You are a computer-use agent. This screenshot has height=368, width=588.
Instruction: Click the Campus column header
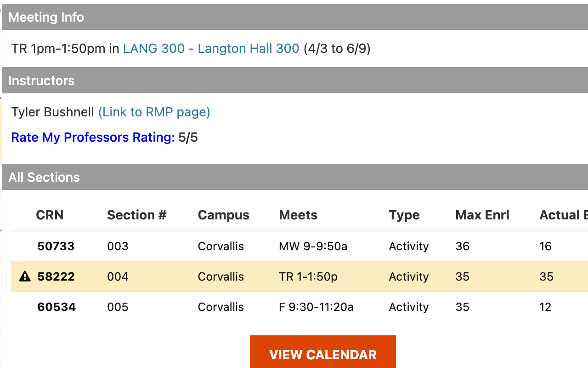pyautogui.click(x=224, y=215)
